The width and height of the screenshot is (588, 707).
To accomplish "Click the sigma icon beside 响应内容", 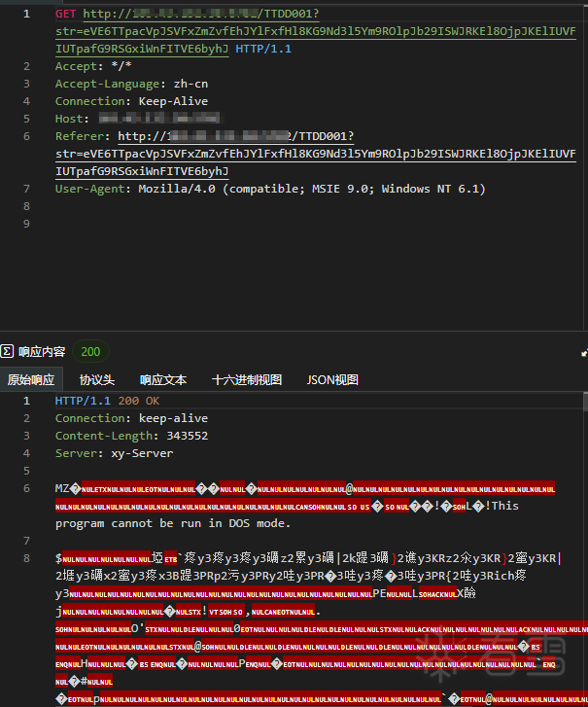I will coord(7,351).
